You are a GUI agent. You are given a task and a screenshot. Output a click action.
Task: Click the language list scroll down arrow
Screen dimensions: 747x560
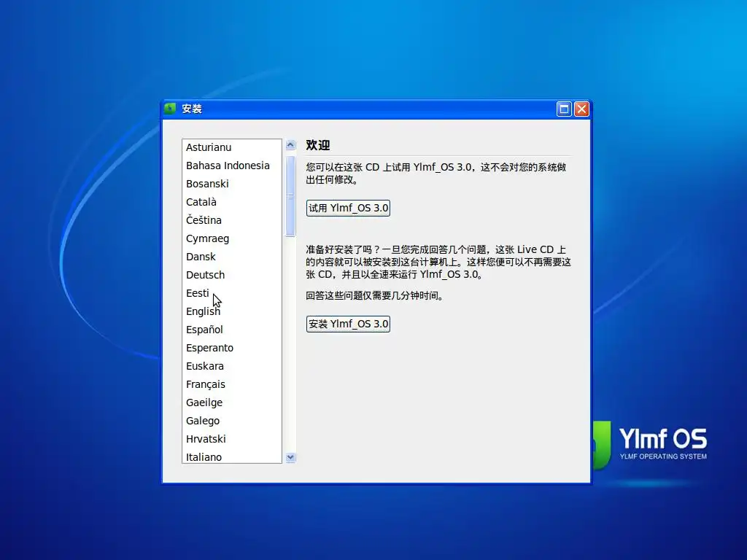pyautogui.click(x=290, y=458)
